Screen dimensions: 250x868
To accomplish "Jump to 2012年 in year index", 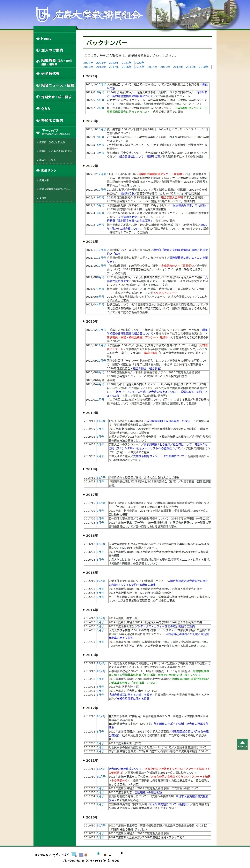I will [x=178, y=67].
